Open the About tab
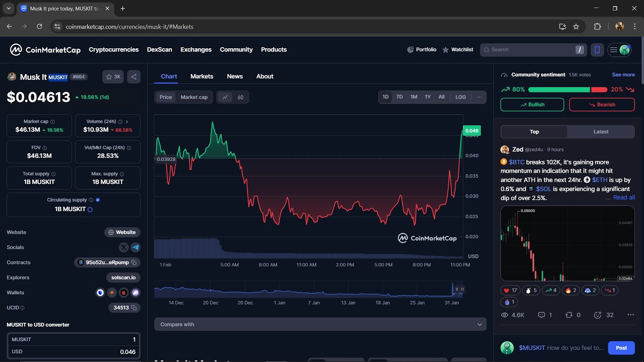644x362 pixels. click(265, 76)
